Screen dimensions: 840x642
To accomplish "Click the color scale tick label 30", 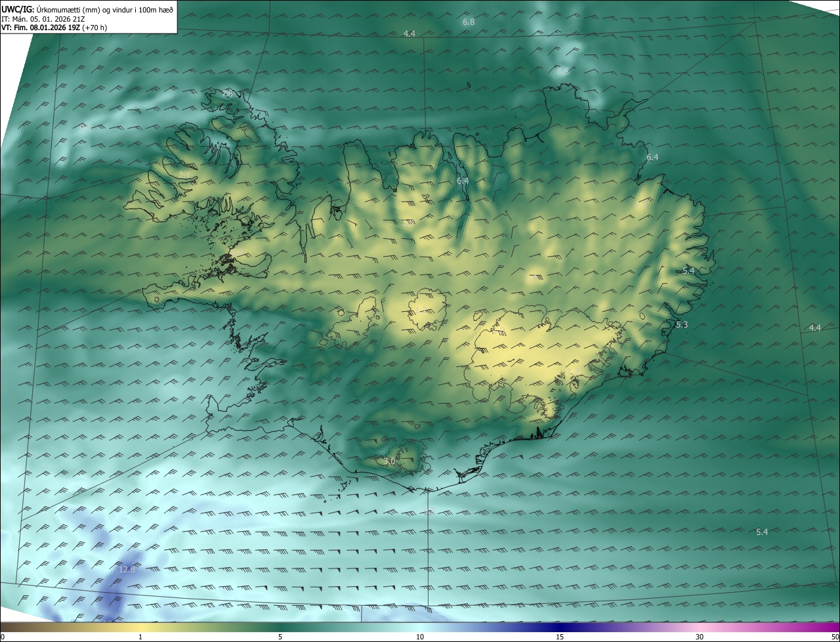I will point(700,637).
